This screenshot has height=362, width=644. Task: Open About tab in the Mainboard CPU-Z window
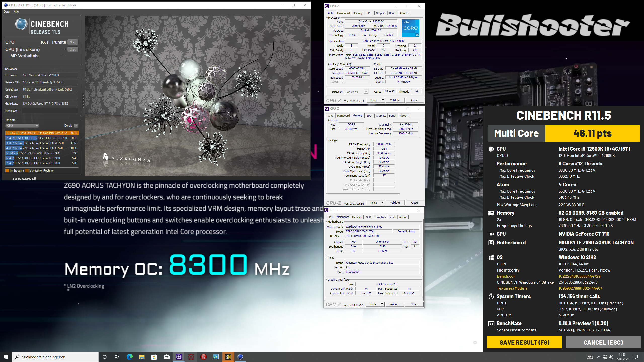pyautogui.click(x=403, y=217)
